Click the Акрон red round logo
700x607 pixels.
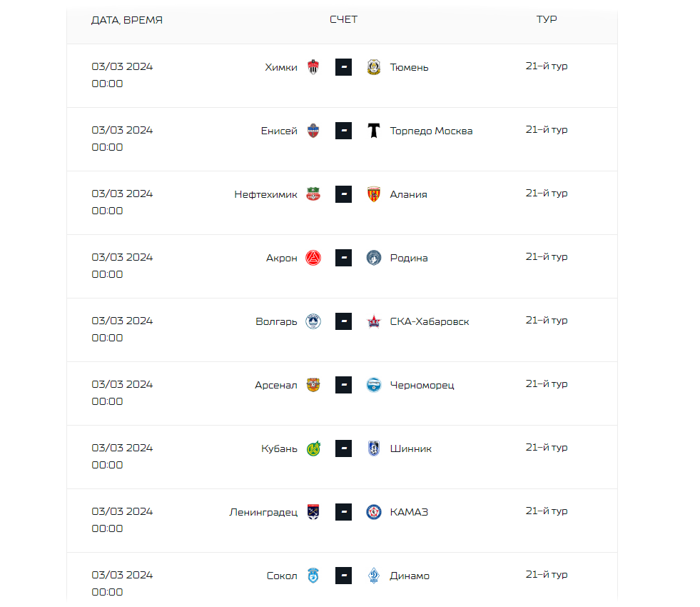(313, 258)
